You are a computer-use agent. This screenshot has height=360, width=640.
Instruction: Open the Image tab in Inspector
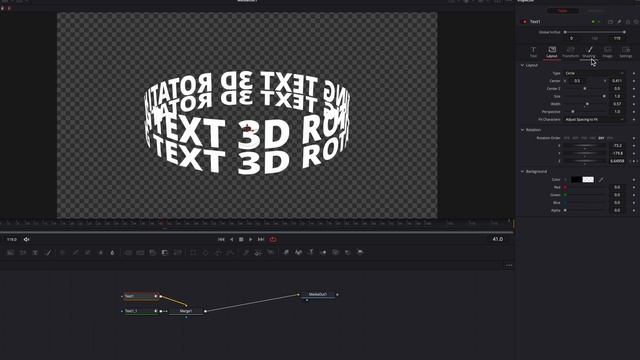click(x=607, y=52)
